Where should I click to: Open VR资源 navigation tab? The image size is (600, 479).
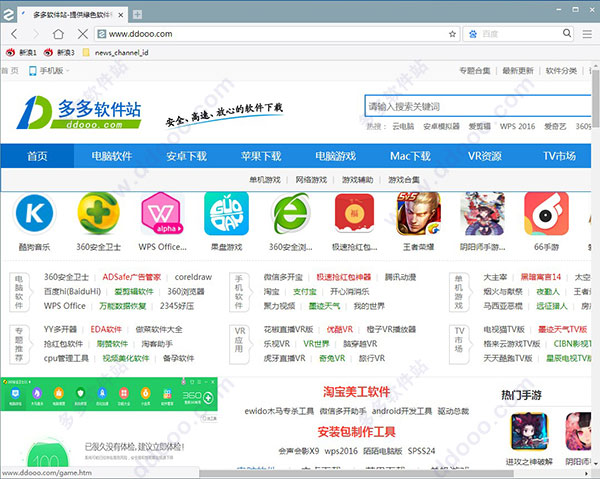pos(485,156)
